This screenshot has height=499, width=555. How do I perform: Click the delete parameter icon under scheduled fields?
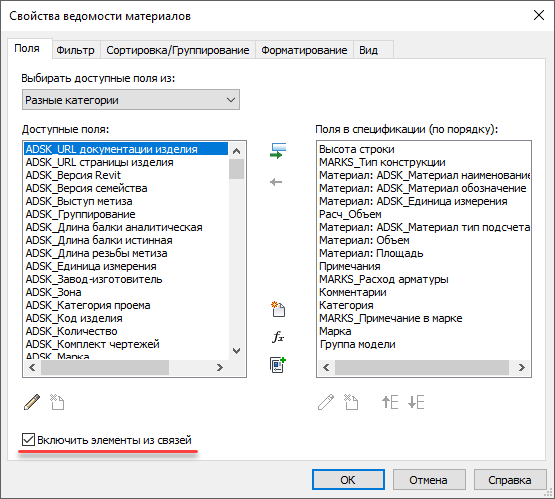point(351,402)
